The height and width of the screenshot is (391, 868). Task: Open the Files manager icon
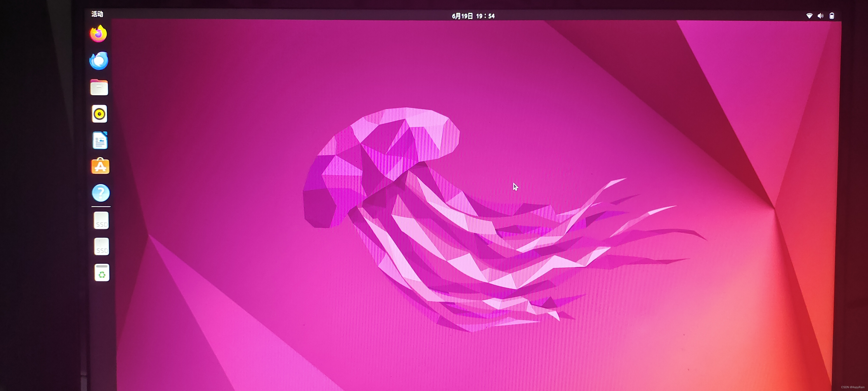point(99,87)
